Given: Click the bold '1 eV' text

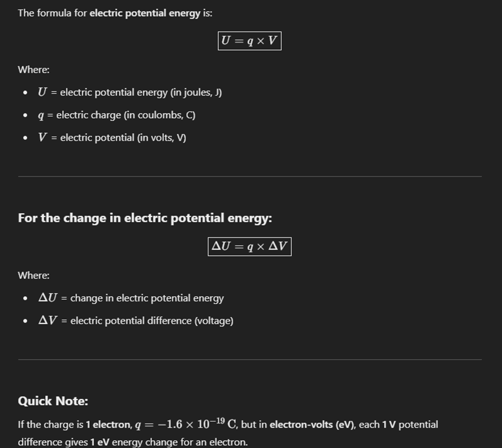Looking at the screenshot, I should pyautogui.click(x=99, y=442).
